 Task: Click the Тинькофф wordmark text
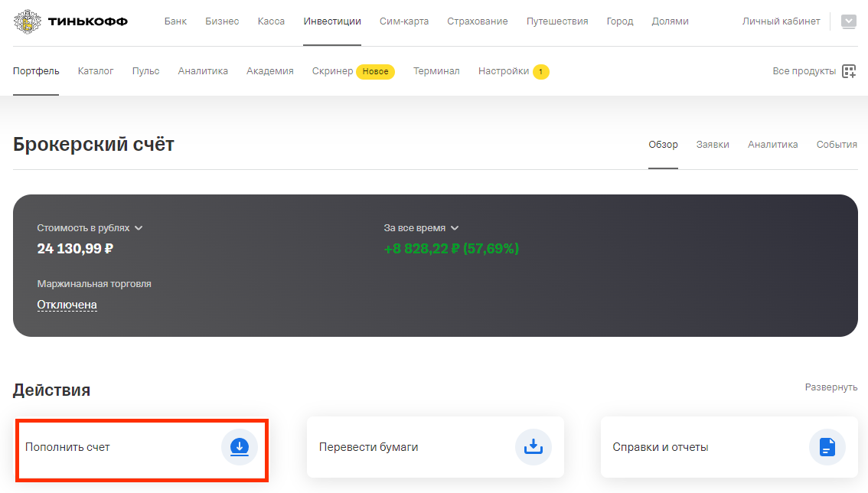(88, 21)
